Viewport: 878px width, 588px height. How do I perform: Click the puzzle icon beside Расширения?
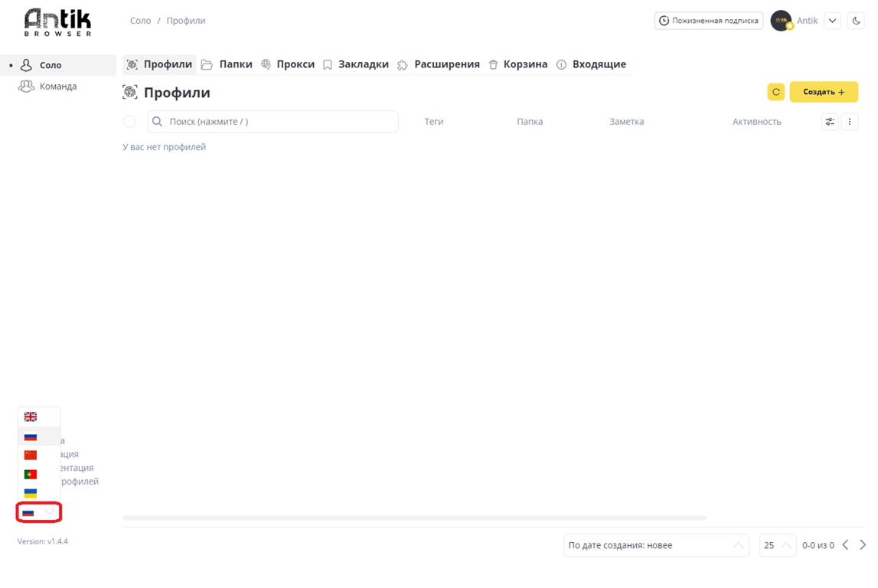(402, 65)
